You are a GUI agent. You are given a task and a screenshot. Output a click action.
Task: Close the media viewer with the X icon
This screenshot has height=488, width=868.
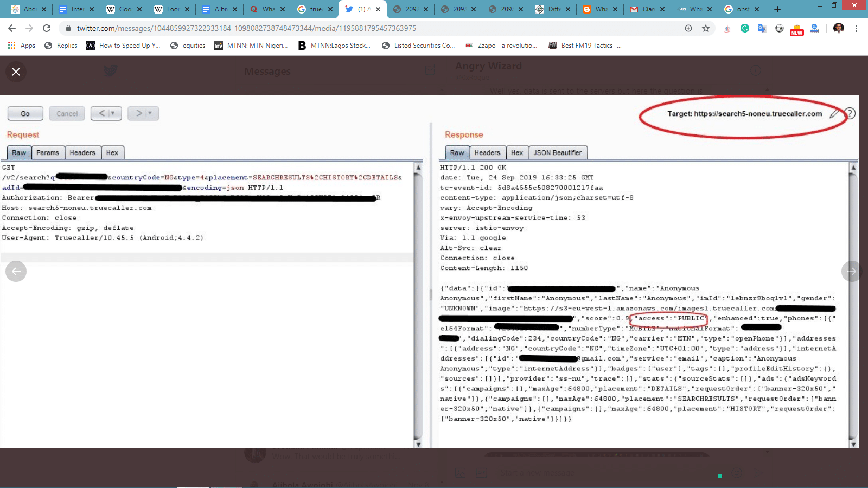pyautogui.click(x=16, y=72)
